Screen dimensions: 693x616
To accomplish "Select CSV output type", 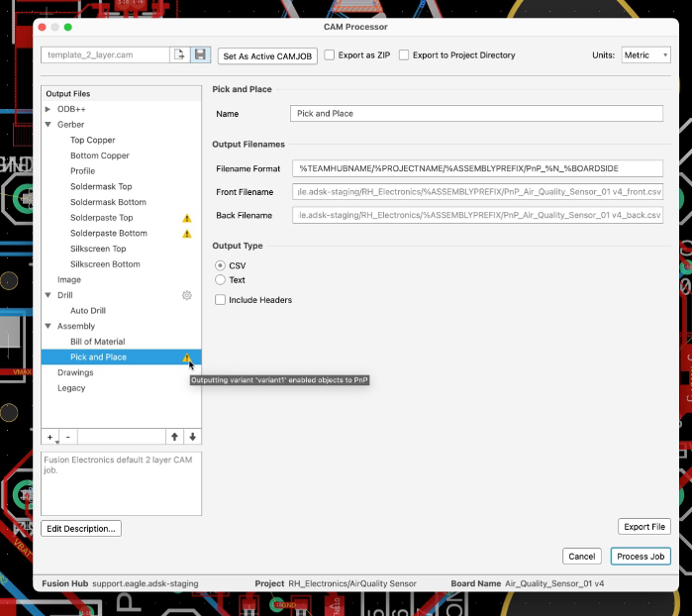I will [x=220, y=265].
